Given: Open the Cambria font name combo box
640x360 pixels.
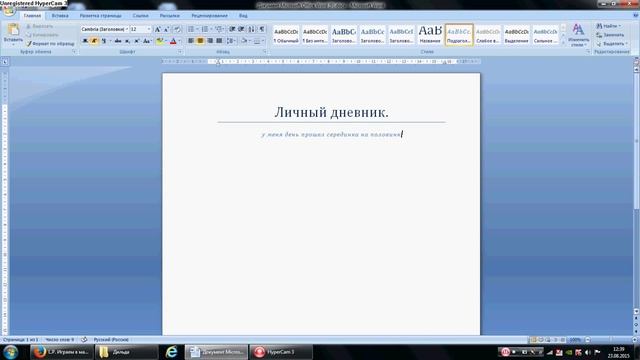Looking at the screenshot, I should (x=104, y=29).
